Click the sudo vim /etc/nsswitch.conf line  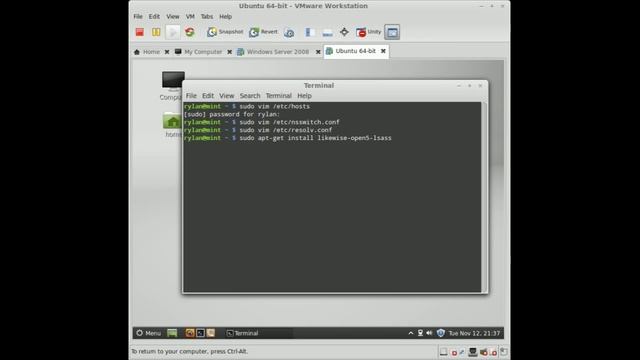tap(262, 122)
